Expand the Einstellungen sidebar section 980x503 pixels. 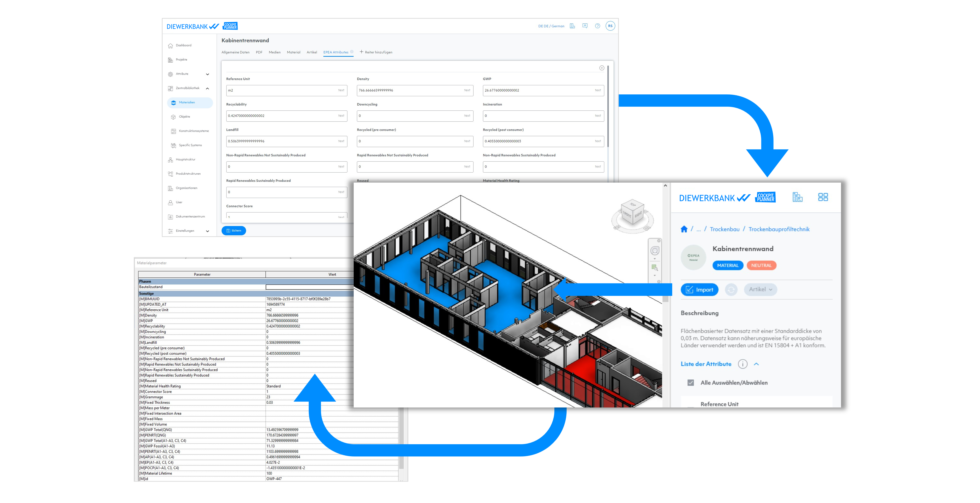(207, 231)
